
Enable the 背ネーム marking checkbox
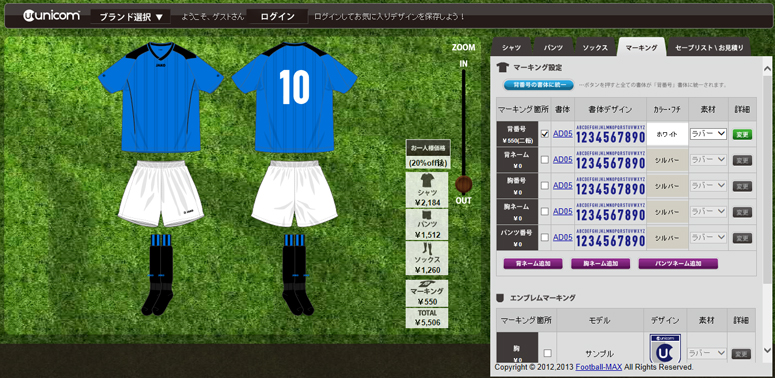pyautogui.click(x=545, y=160)
